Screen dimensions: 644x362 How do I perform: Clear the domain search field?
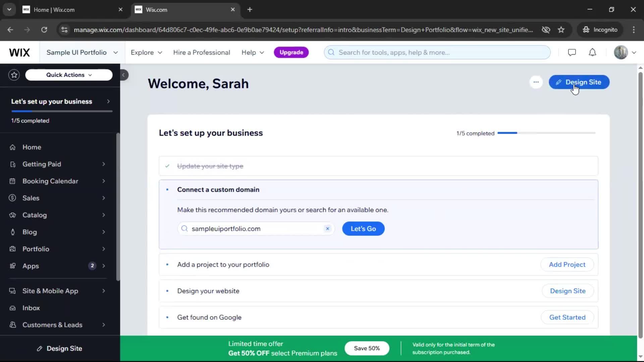point(328,229)
